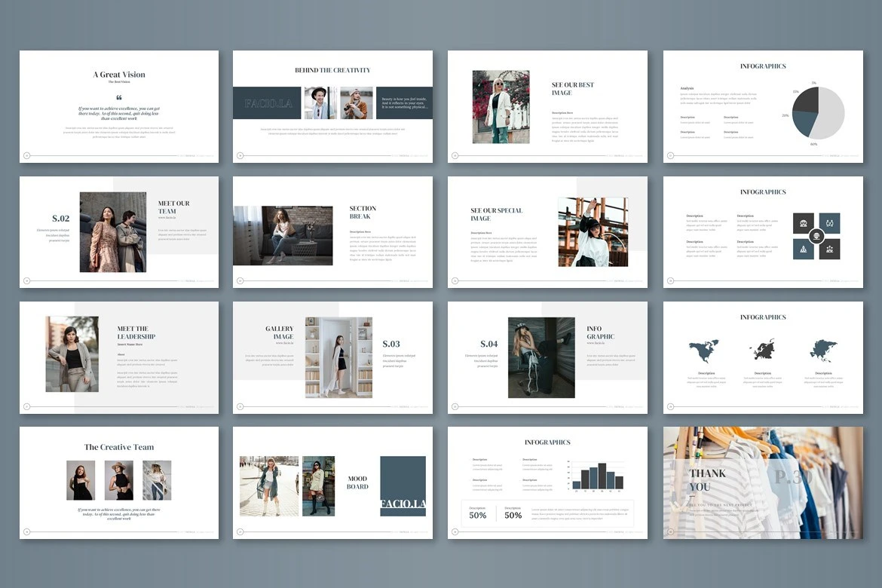
Task: Select the Meet The Leadership portrait photo
Action: pyautogui.click(x=72, y=354)
